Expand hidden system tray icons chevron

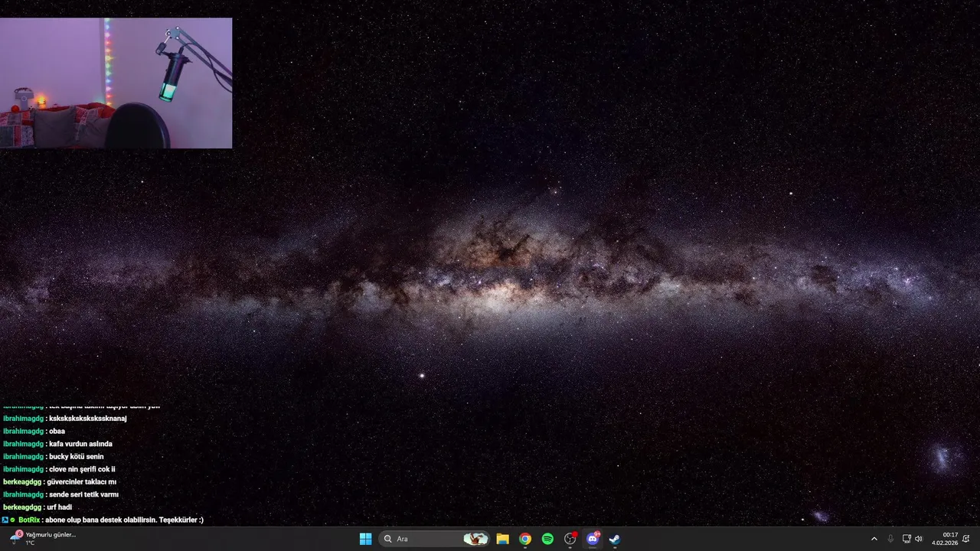tap(874, 539)
